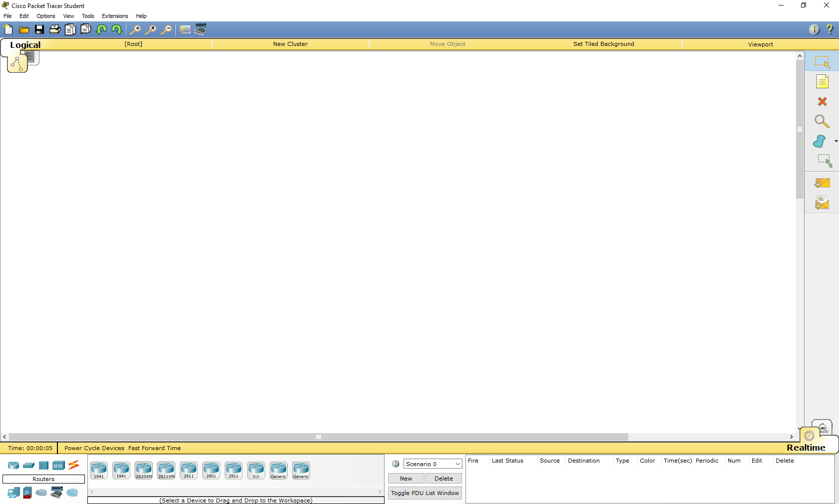The height and width of the screenshot is (504, 839).
Task: Pick the 819 router
Action: point(256,470)
